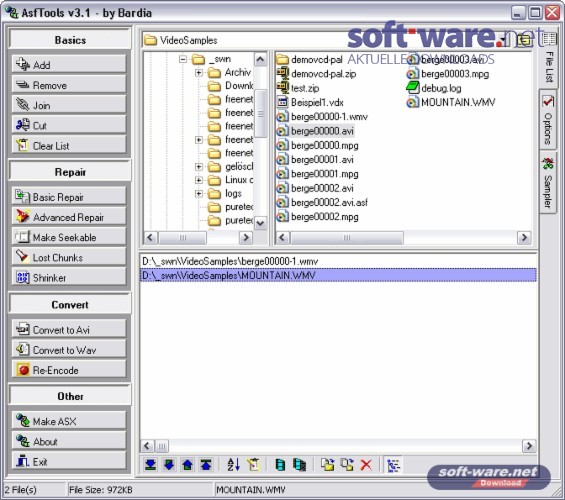Click folder tree scroll down arrow
The width and height of the screenshot is (565, 500).
(x=261, y=223)
